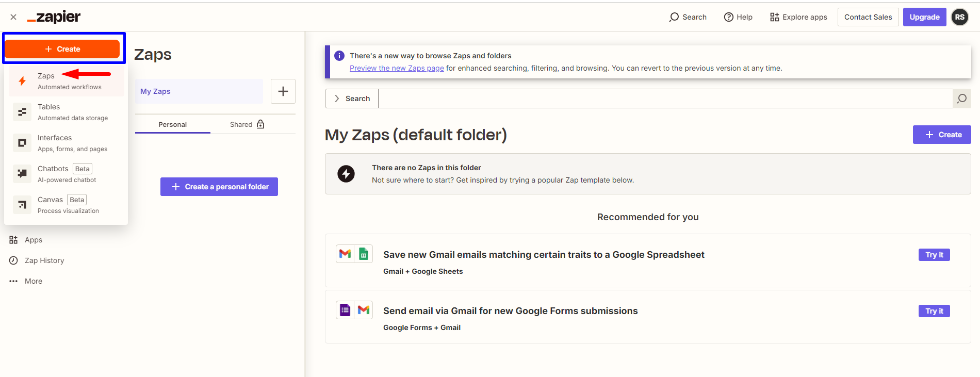Viewport: 980px width, 377px height.
Task: Close the sidebar with the X icon
Action: coord(13,17)
